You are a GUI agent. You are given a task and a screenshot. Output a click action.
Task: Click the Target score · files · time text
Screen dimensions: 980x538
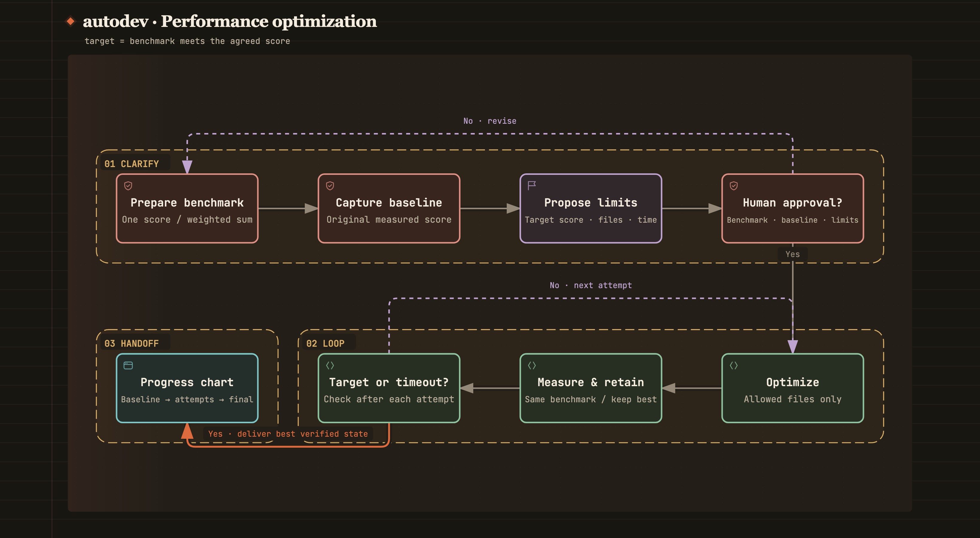591,220
